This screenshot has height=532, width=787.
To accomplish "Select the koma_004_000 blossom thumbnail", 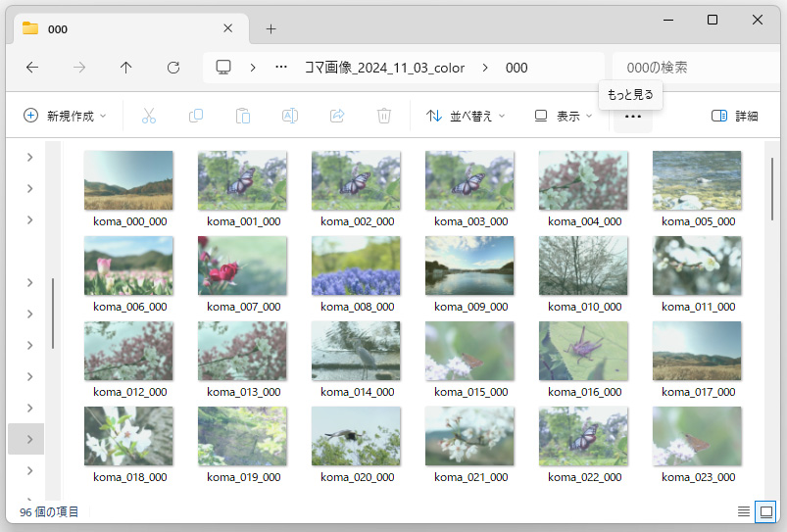I will (583, 180).
